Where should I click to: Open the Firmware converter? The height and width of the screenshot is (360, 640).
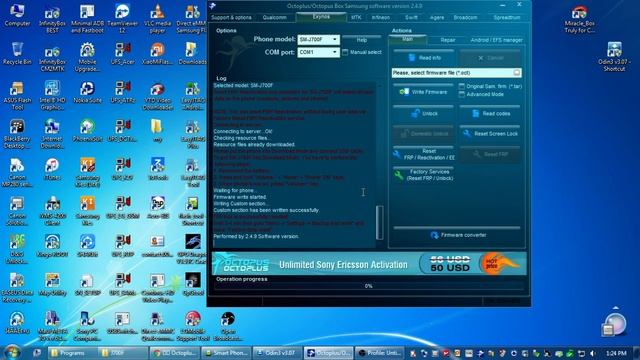457,235
